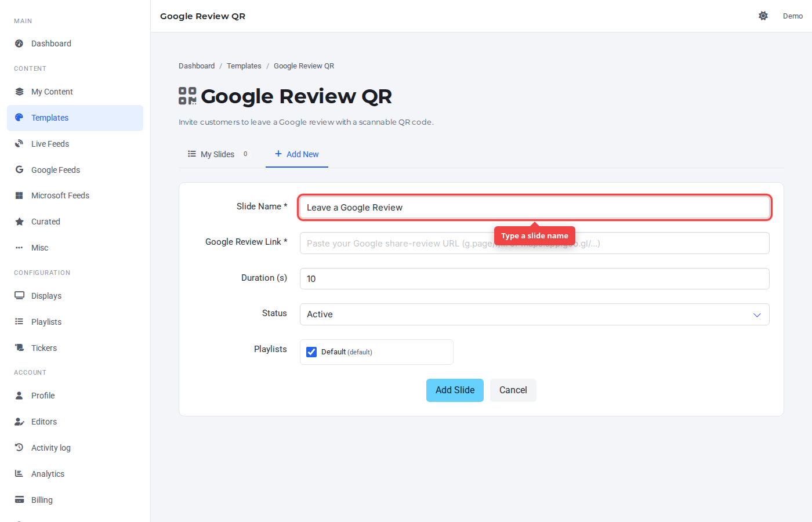Follow the Dashboard breadcrumb link
The image size is (812, 522).
(197, 66)
